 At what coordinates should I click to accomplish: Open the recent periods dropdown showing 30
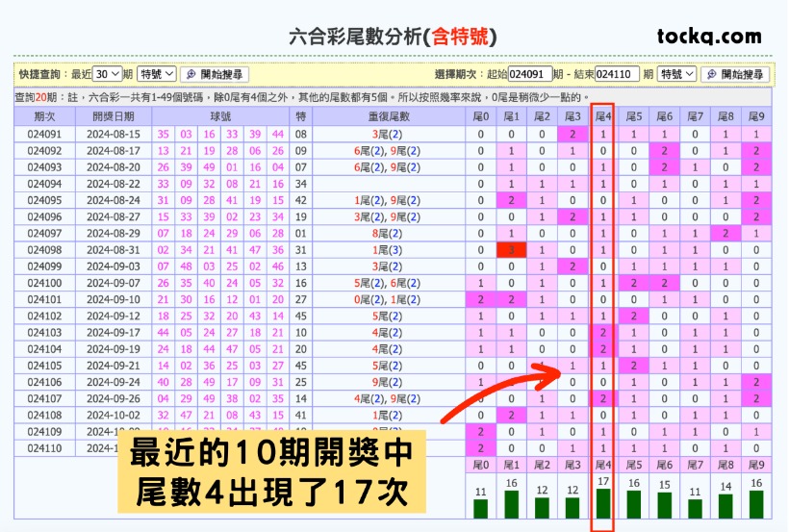pos(110,74)
